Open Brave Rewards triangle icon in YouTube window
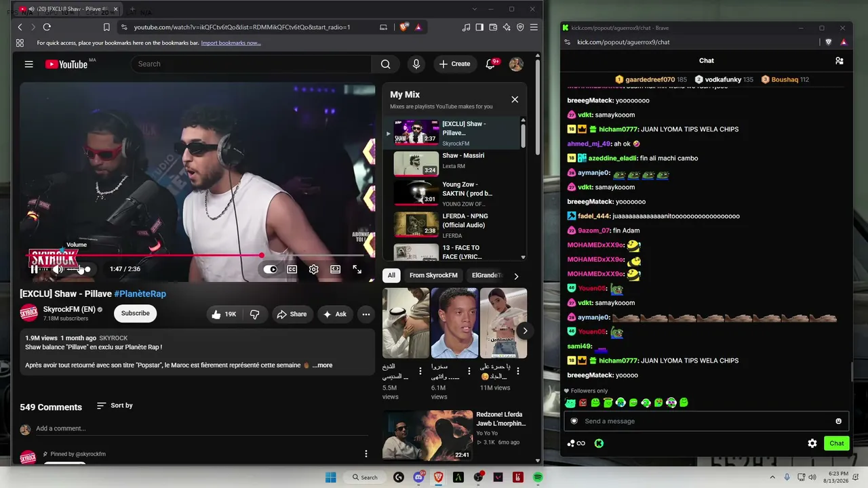868x488 pixels. pyautogui.click(x=418, y=27)
